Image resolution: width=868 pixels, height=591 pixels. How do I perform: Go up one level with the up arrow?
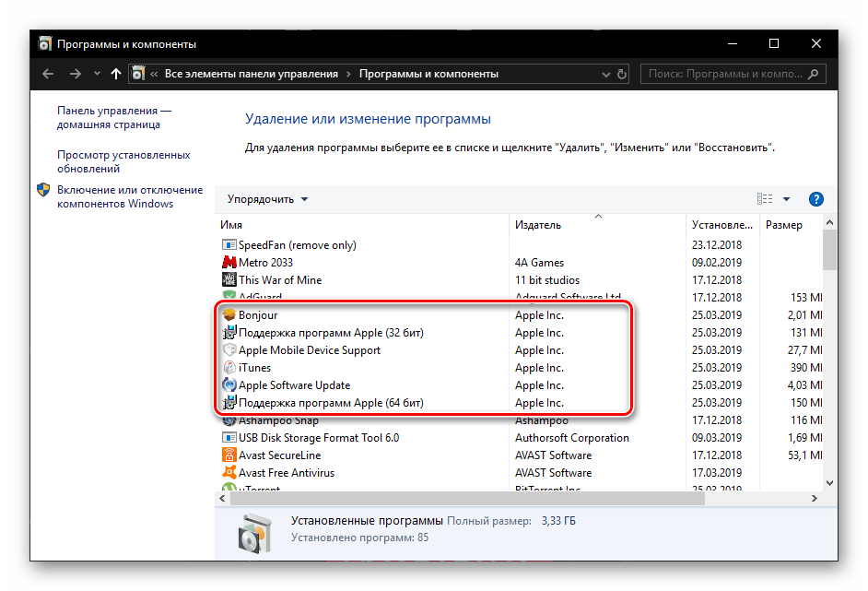115,74
